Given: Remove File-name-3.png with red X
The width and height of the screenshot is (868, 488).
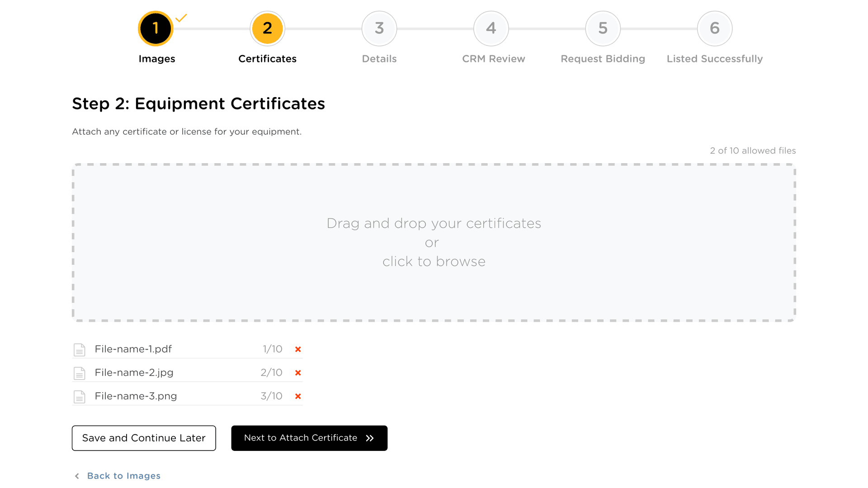Looking at the screenshot, I should [298, 396].
